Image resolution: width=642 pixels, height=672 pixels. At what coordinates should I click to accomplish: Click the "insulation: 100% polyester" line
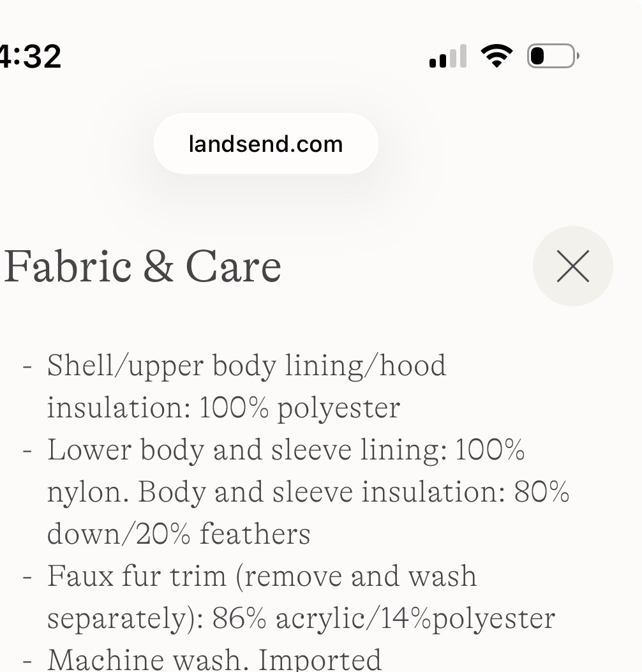pyautogui.click(x=223, y=407)
